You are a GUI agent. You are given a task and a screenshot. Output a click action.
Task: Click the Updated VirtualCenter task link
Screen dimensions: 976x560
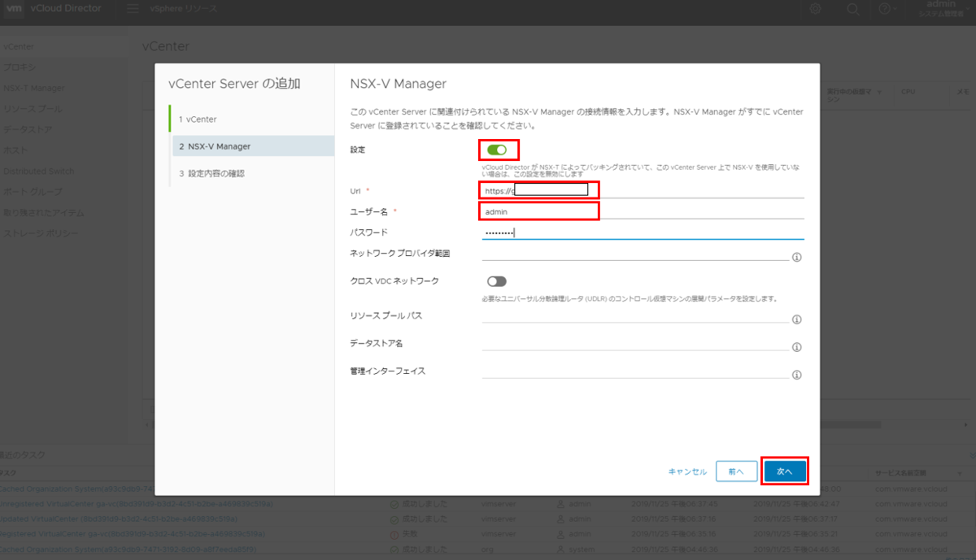point(119,519)
